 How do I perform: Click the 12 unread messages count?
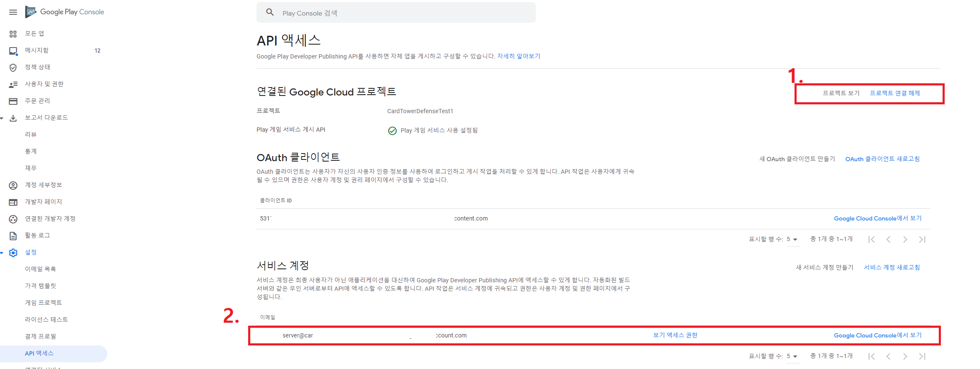(98, 50)
